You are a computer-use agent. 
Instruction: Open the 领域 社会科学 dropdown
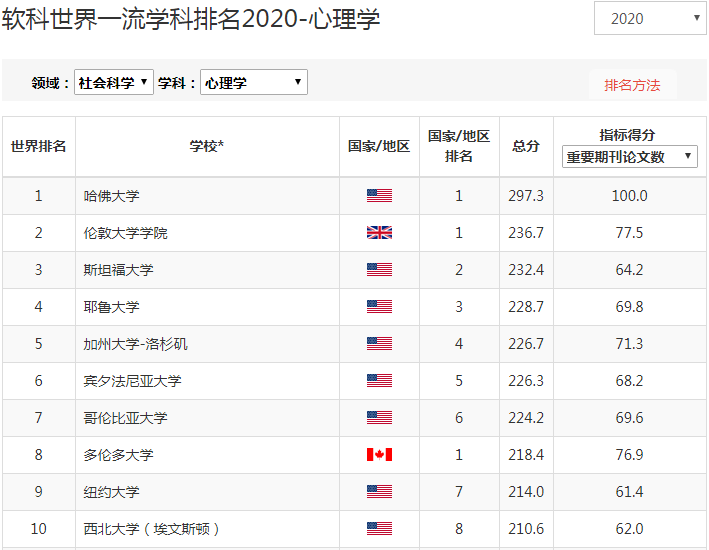(x=114, y=82)
